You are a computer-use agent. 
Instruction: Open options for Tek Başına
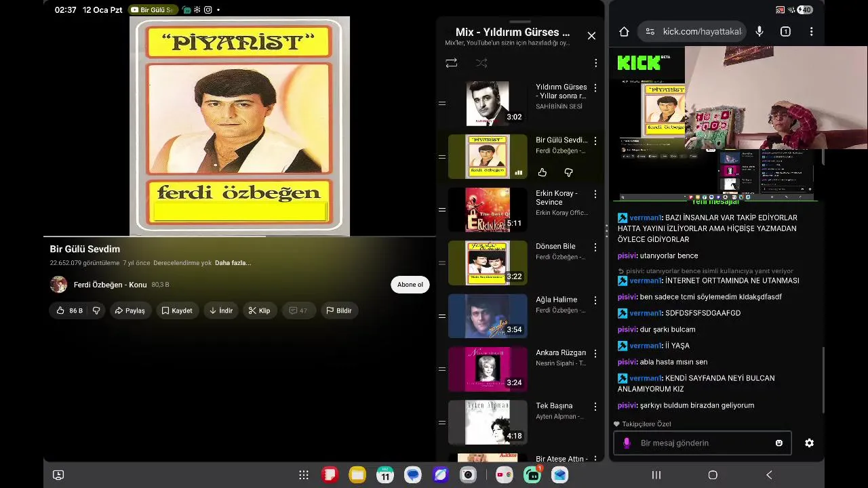[x=595, y=407]
